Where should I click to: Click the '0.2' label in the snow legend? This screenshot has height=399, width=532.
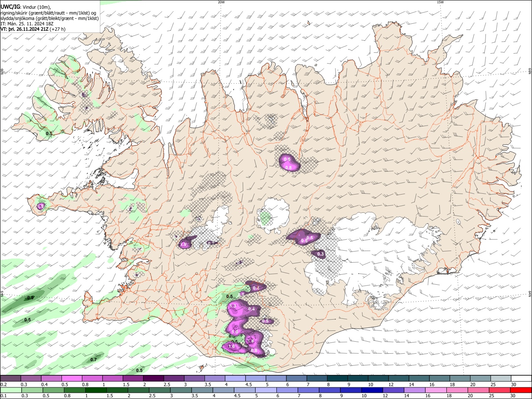(3, 384)
